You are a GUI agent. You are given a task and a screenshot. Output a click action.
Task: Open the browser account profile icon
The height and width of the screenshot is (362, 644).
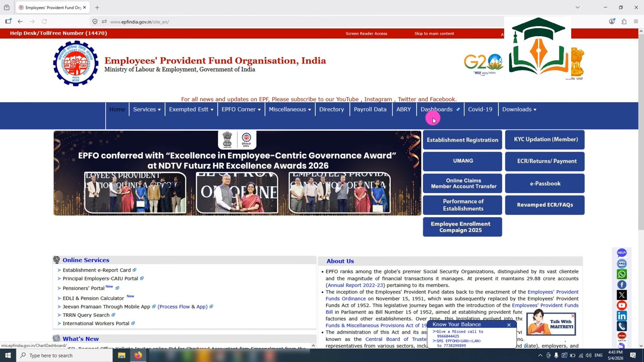coord(612,22)
